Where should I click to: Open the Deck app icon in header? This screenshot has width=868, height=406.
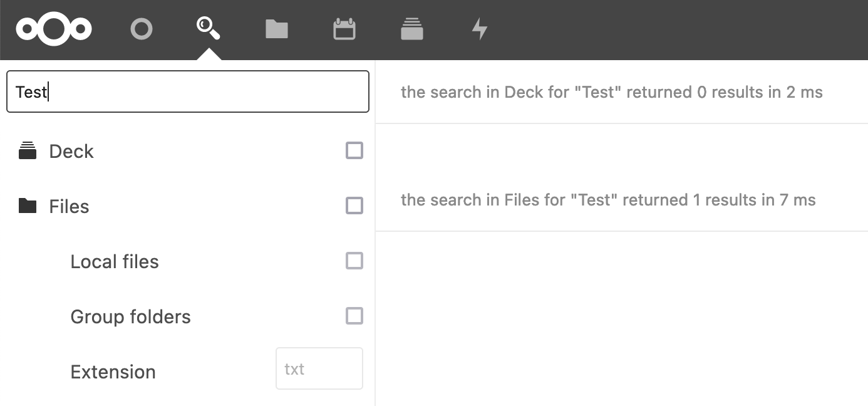[411, 29]
